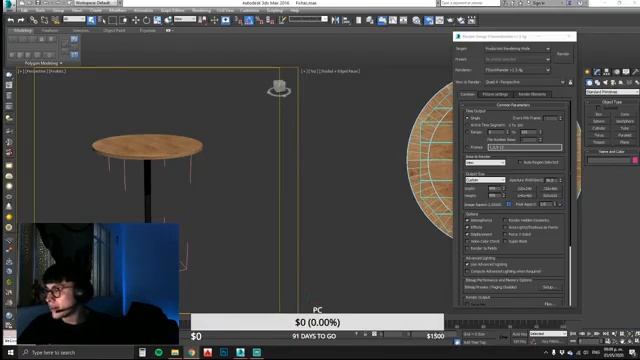Click the Render Output Files button

point(549,304)
